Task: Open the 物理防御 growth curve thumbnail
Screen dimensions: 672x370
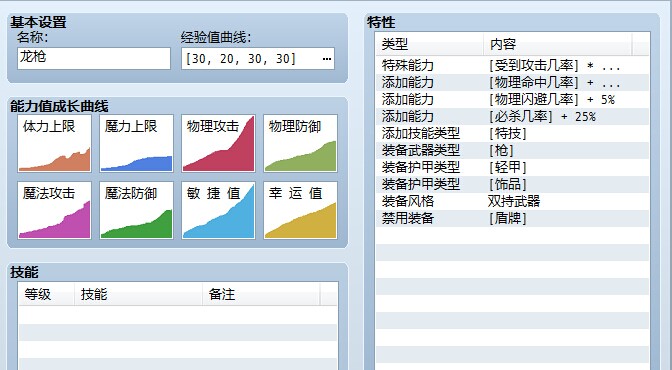Action: coord(300,143)
